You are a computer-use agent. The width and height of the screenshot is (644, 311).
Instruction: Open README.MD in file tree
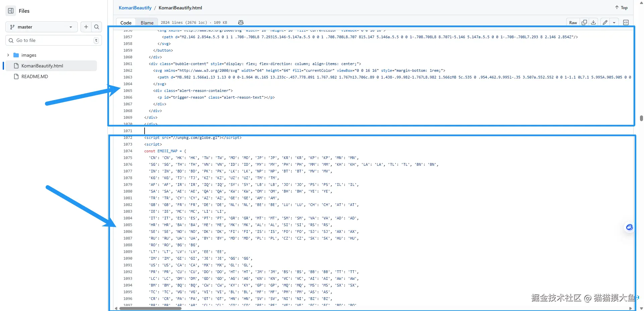click(x=35, y=76)
